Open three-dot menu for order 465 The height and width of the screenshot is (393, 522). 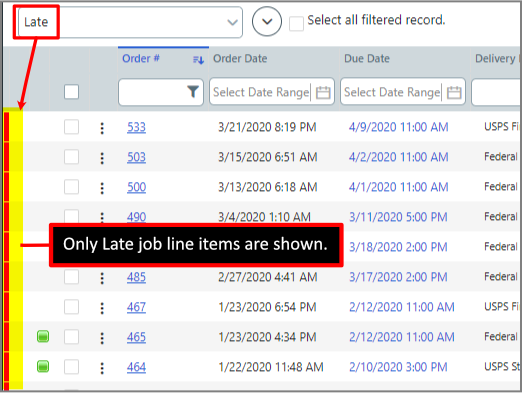tap(102, 338)
